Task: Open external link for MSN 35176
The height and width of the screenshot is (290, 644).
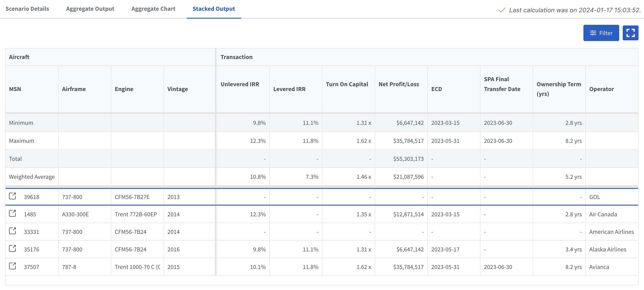Action: [x=13, y=249]
